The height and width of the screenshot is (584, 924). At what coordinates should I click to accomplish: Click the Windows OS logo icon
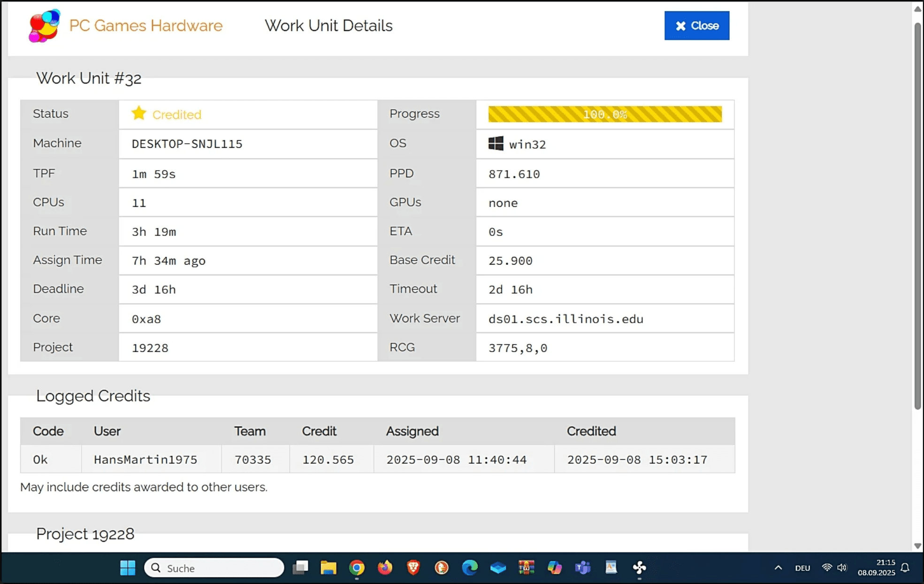[x=496, y=144]
